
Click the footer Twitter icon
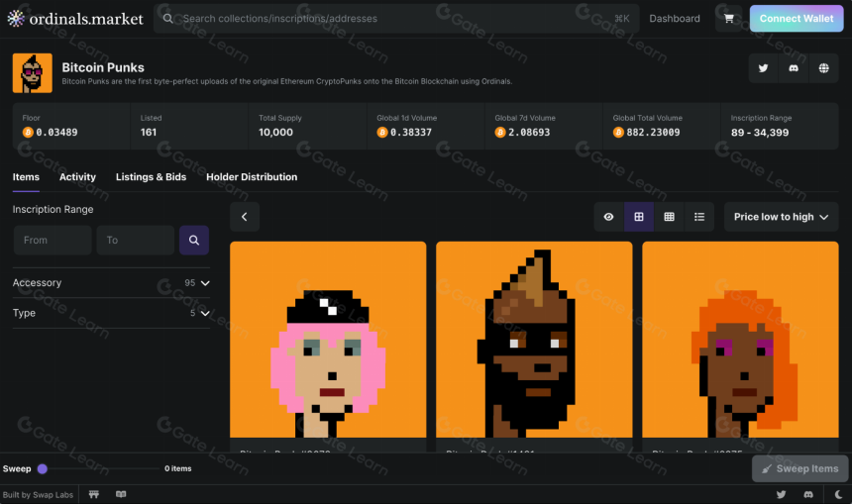pos(781,494)
